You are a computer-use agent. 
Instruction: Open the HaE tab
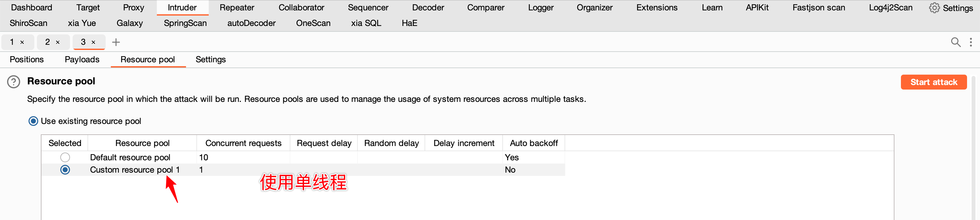[409, 23]
